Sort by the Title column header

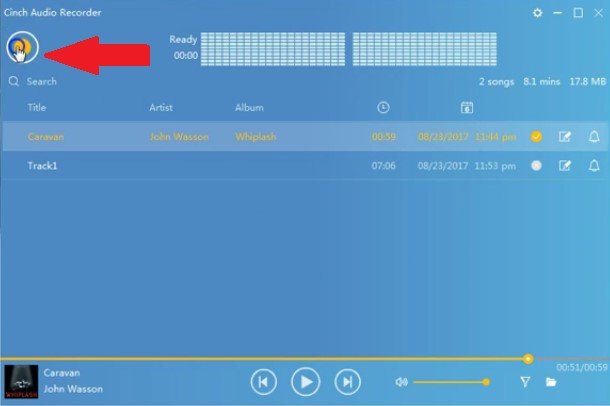click(x=37, y=107)
